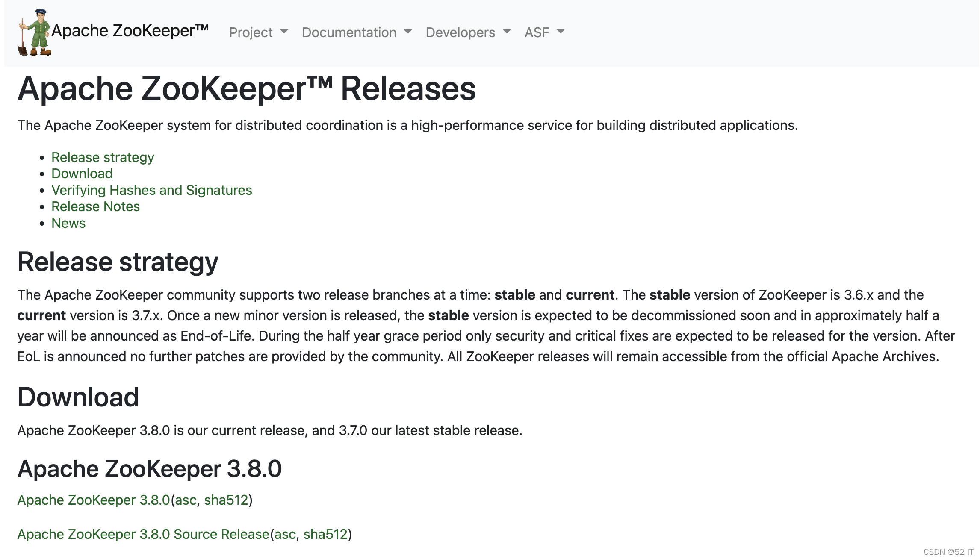Click the sentence about 3.8.0 current release

point(270,430)
